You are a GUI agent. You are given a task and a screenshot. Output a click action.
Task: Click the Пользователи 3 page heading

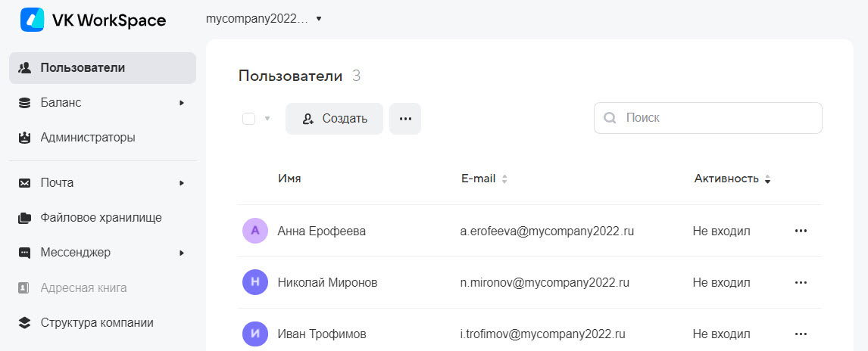299,76
